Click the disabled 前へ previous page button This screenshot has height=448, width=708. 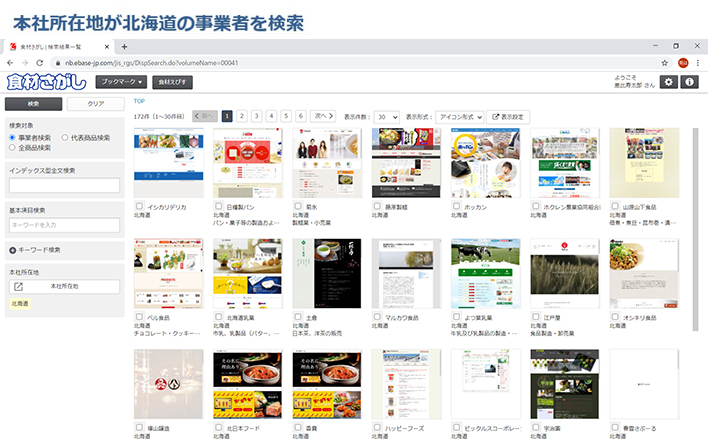205,117
